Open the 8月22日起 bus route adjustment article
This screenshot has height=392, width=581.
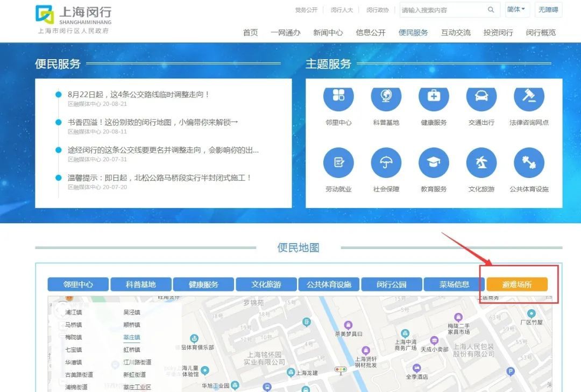(x=139, y=95)
